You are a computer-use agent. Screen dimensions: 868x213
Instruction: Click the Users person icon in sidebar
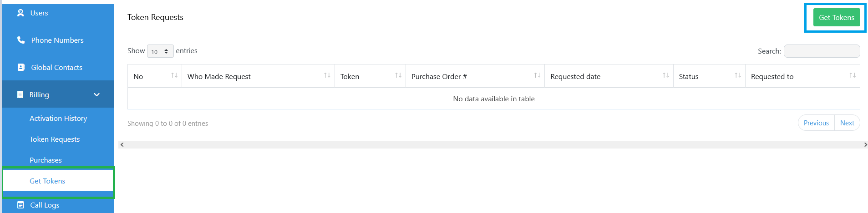tap(20, 13)
